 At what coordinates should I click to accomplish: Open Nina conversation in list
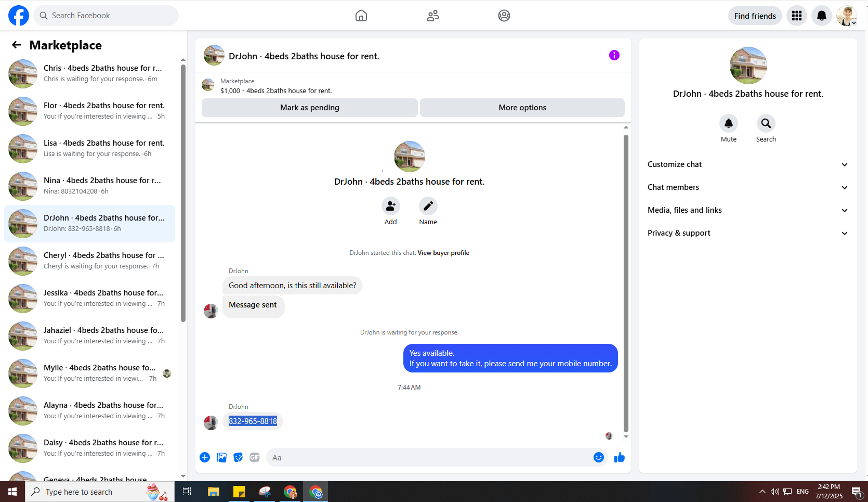[x=89, y=186]
